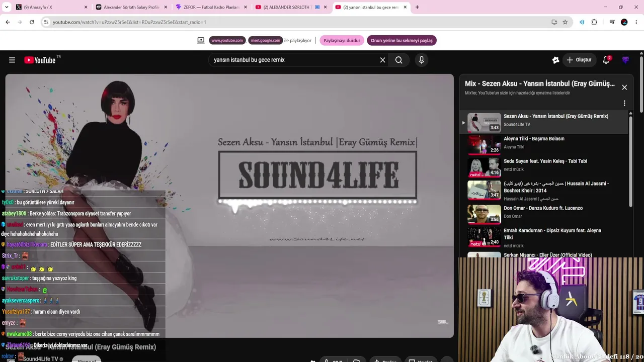The height and width of the screenshot is (362, 644).
Task: Play Don Omar Danza Kuduro thumbnail
Action: pos(484,214)
